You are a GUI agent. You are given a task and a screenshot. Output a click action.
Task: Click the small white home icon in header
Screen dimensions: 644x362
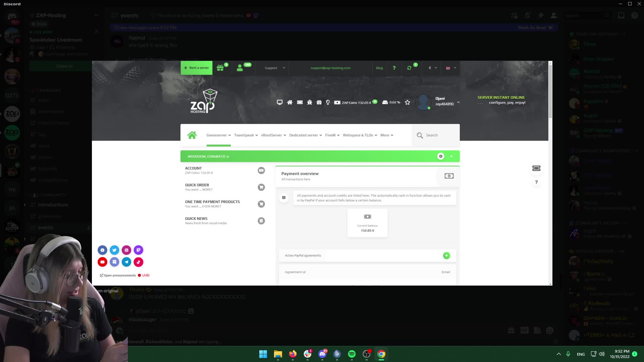click(289, 102)
